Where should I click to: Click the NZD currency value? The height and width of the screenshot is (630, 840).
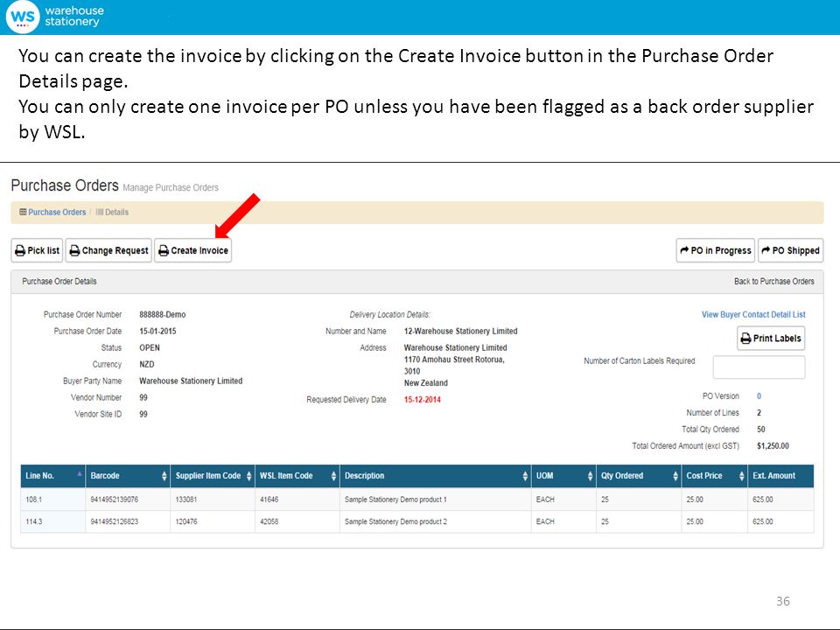pyautogui.click(x=147, y=364)
